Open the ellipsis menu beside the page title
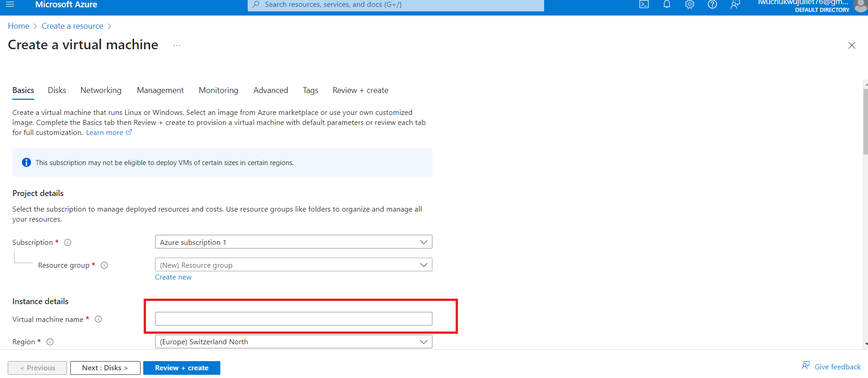868x378 pixels. pos(177,45)
